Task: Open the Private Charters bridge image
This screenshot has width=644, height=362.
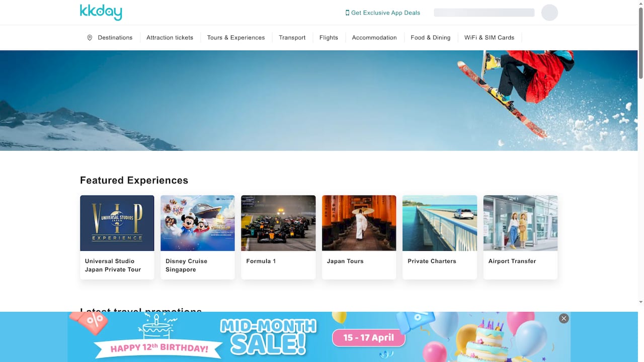Action: [x=440, y=223]
